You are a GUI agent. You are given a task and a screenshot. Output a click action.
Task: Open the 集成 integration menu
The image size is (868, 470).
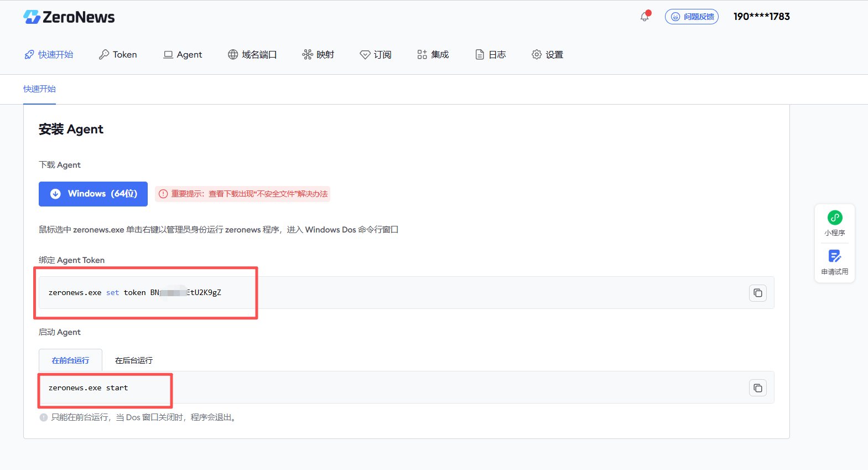[x=433, y=54]
